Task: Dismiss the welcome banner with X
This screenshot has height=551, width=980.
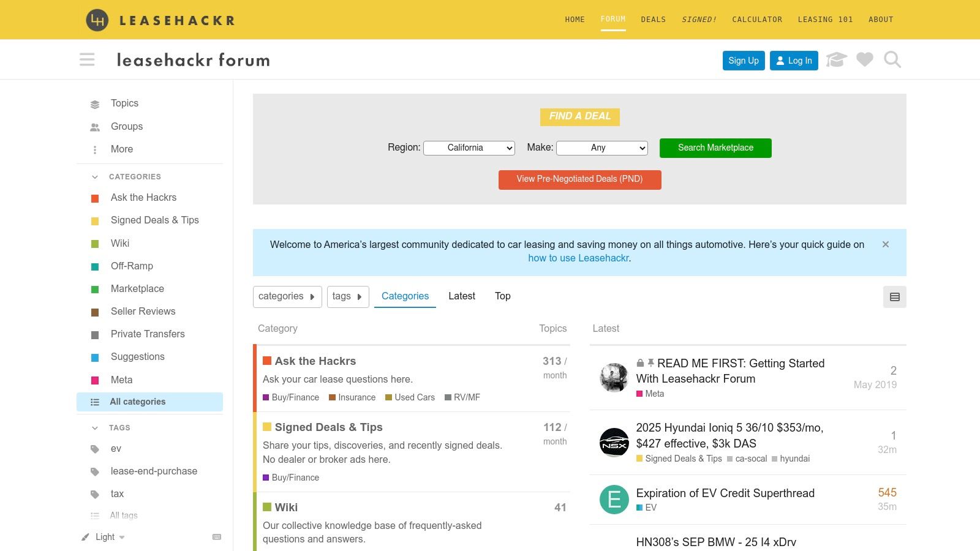Action: pyautogui.click(x=885, y=244)
